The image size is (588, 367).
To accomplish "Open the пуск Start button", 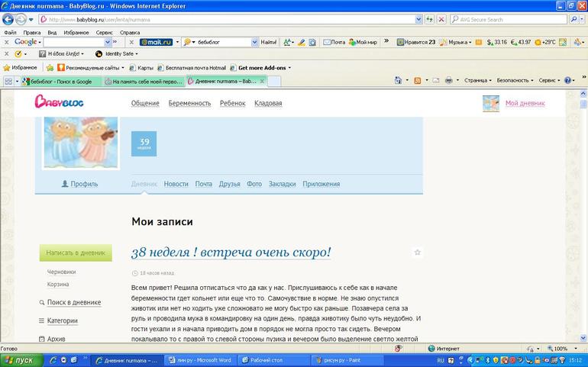I will [x=21, y=360].
